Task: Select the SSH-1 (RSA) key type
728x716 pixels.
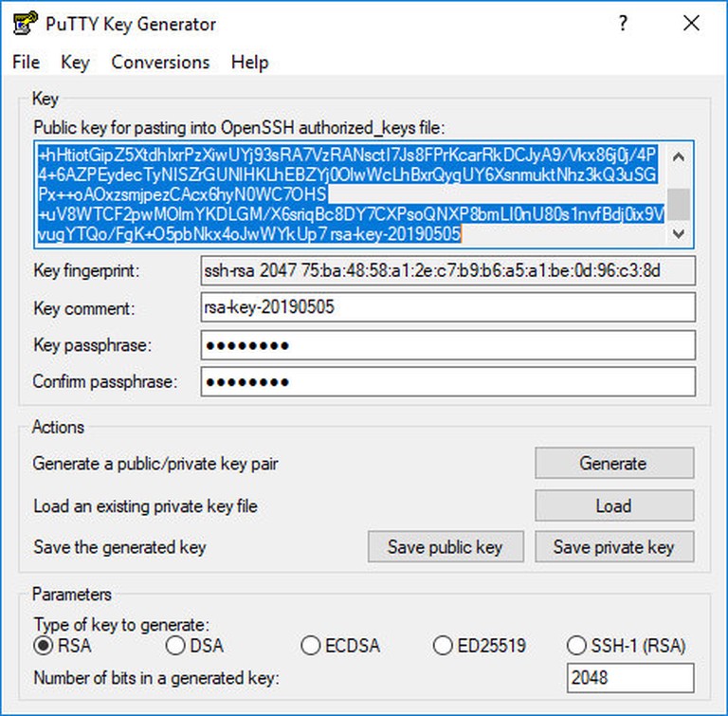Action: 627,646
